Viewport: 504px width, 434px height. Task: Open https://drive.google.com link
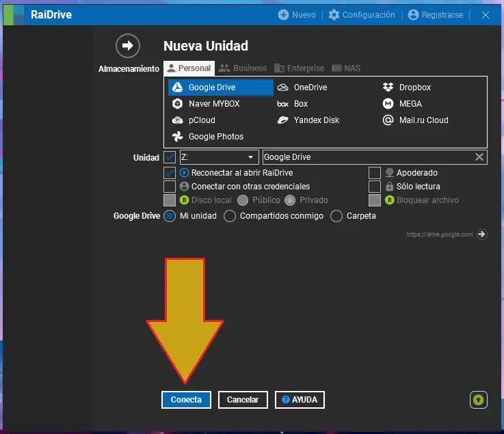point(439,234)
